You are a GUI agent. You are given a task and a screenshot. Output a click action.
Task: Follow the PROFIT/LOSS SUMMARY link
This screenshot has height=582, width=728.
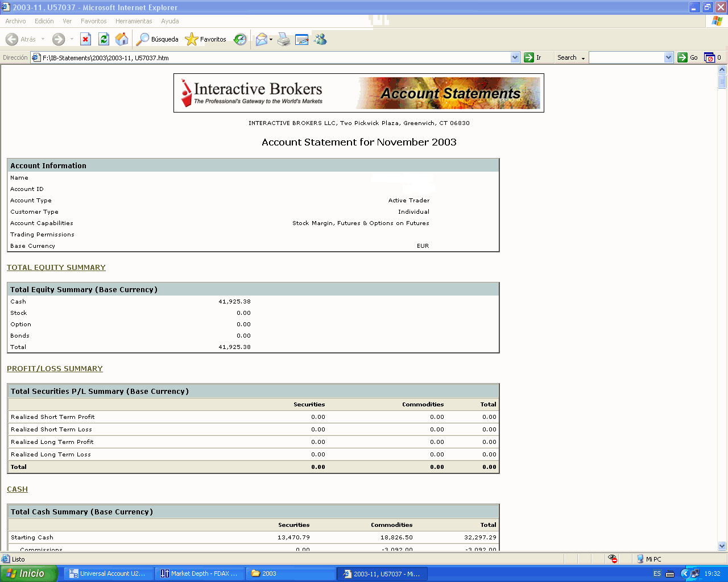tap(55, 369)
